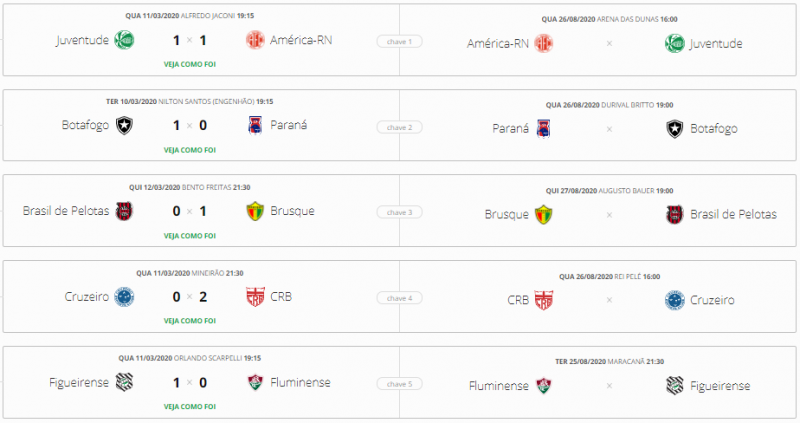Select the 'chave 5' bracket label
Screen dimensions: 800x423
point(399,383)
